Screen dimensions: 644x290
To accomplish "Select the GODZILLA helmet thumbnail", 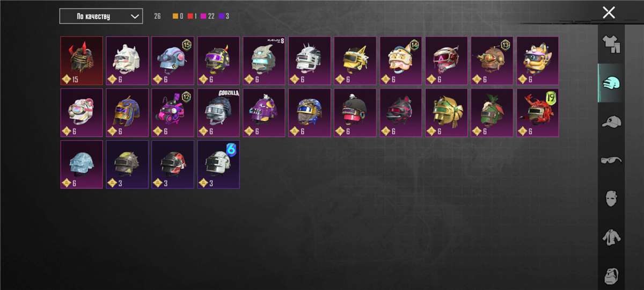I will coord(218,113).
